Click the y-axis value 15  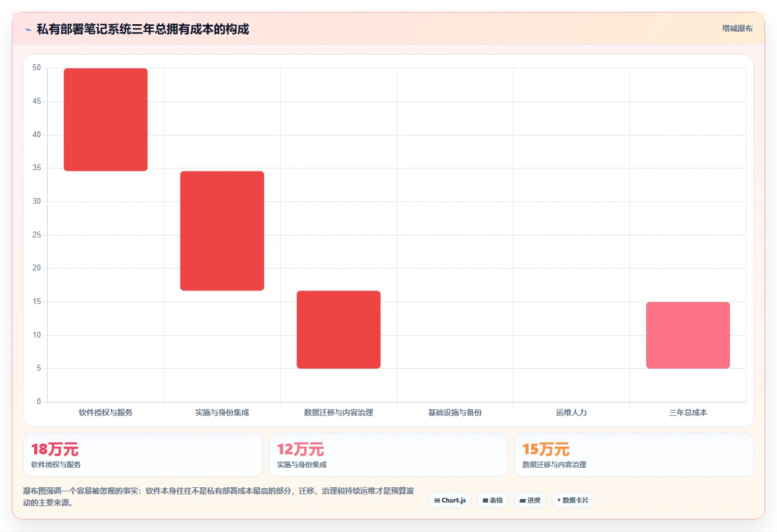pyautogui.click(x=37, y=302)
